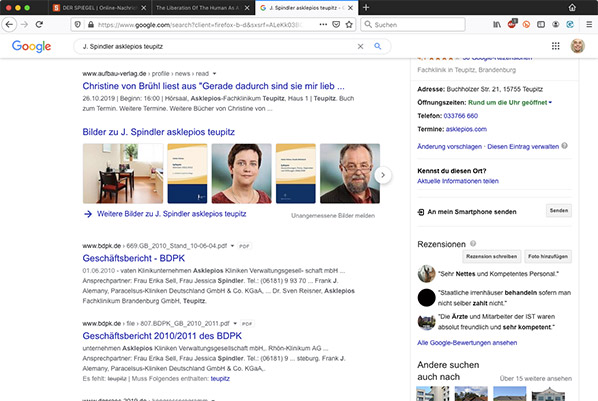The width and height of the screenshot is (598, 401).
Task: Switch to The Liberation Of The Human tab
Action: tap(198, 8)
